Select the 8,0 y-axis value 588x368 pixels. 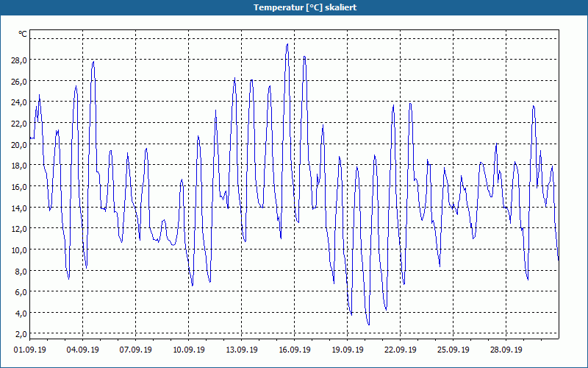point(21,271)
